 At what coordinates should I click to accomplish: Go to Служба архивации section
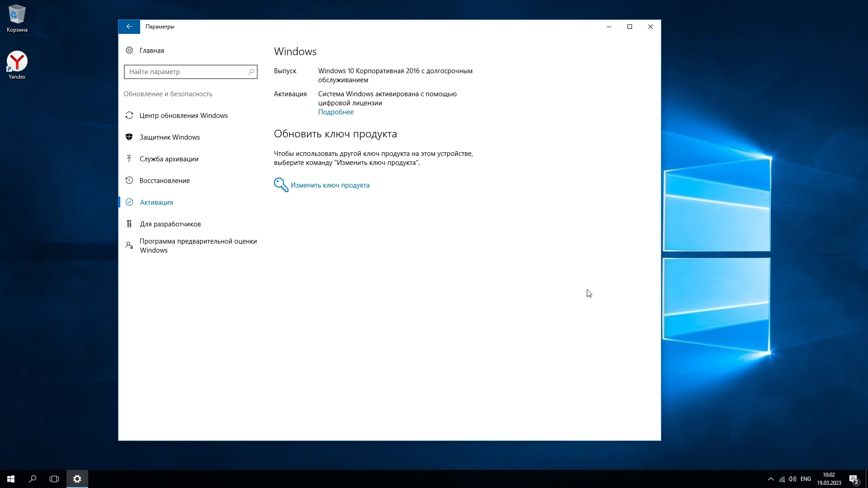pyautogui.click(x=169, y=159)
